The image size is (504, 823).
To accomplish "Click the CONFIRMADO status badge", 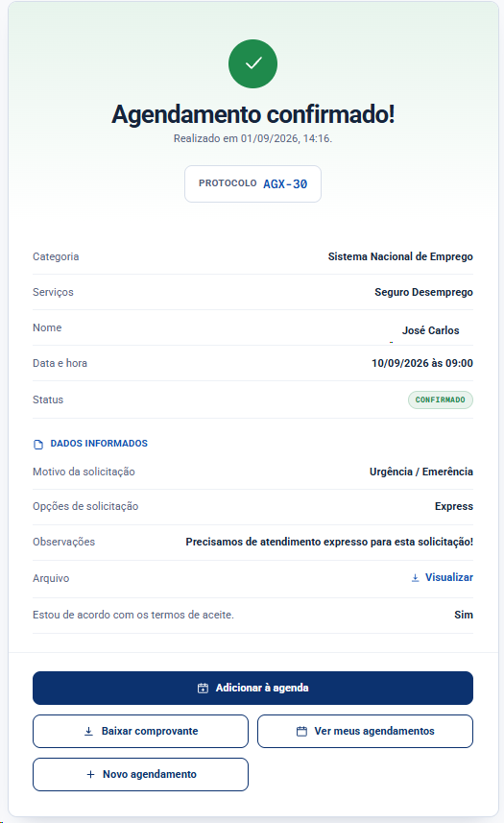I will (441, 399).
